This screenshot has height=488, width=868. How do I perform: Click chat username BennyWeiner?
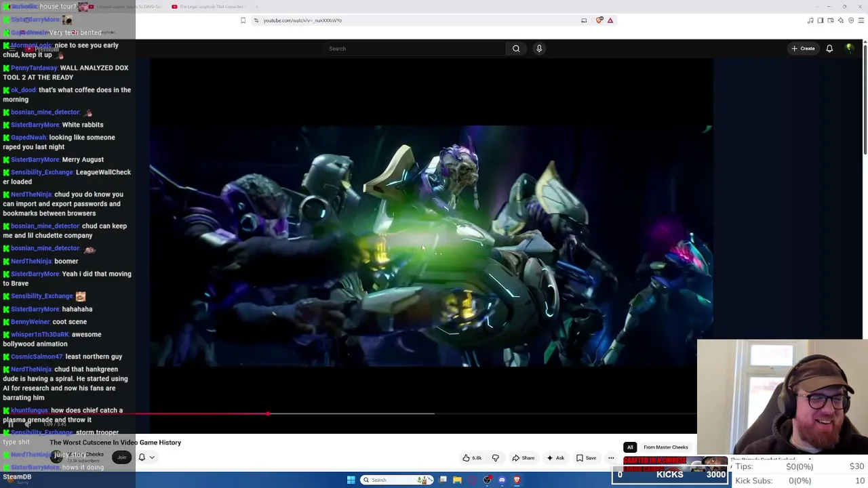point(31,322)
